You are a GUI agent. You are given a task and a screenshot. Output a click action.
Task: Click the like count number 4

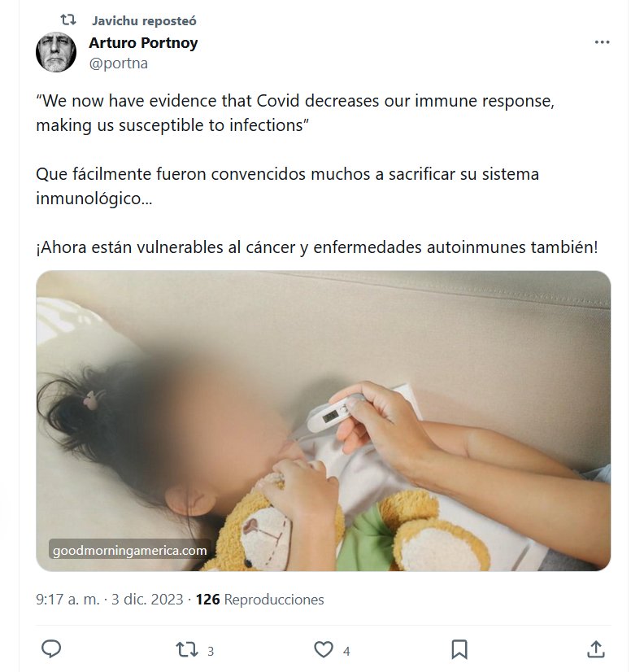tap(346, 652)
